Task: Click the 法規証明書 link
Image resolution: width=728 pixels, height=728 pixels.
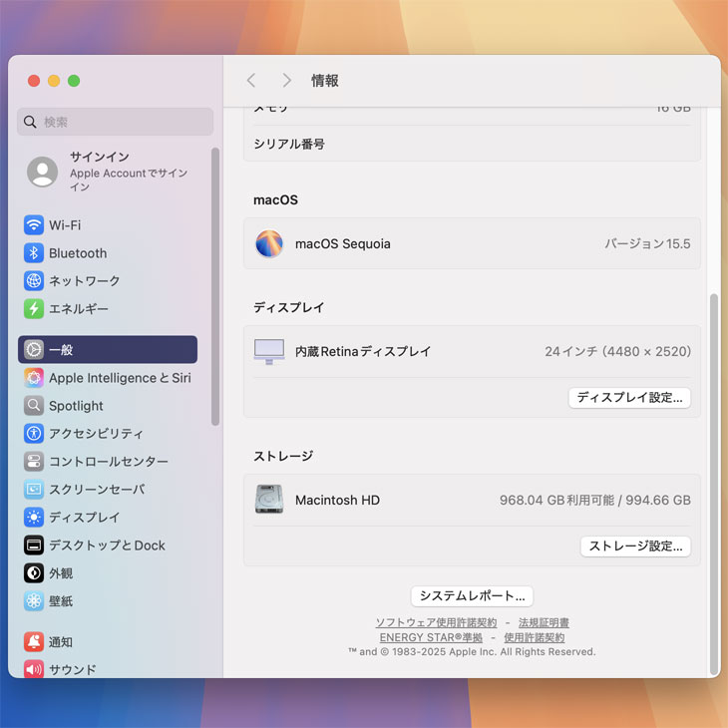Action: [544, 623]
